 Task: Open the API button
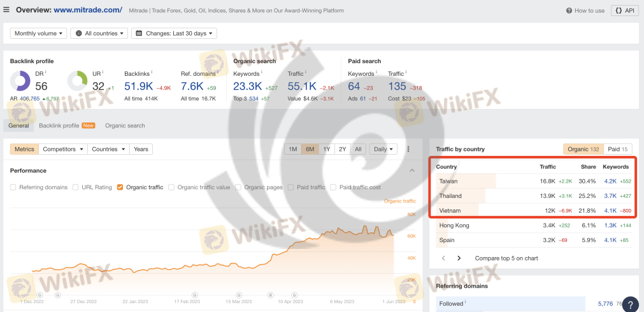tap(625, 11)
